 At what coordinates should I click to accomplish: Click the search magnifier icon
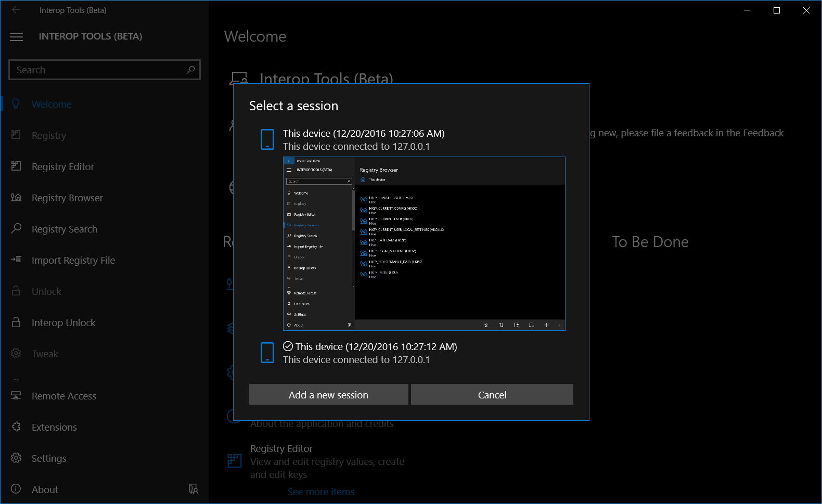(x=191, y=70)
